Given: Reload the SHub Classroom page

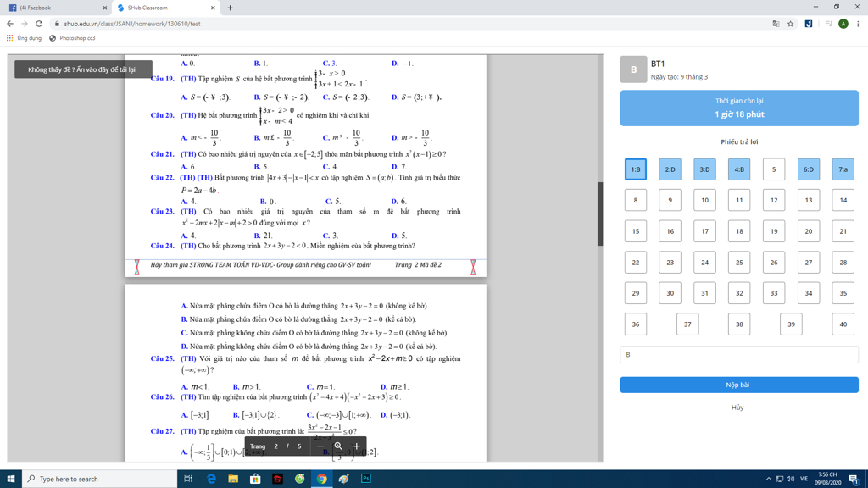Looking at the screenshot, I should [x=39, y=24].
